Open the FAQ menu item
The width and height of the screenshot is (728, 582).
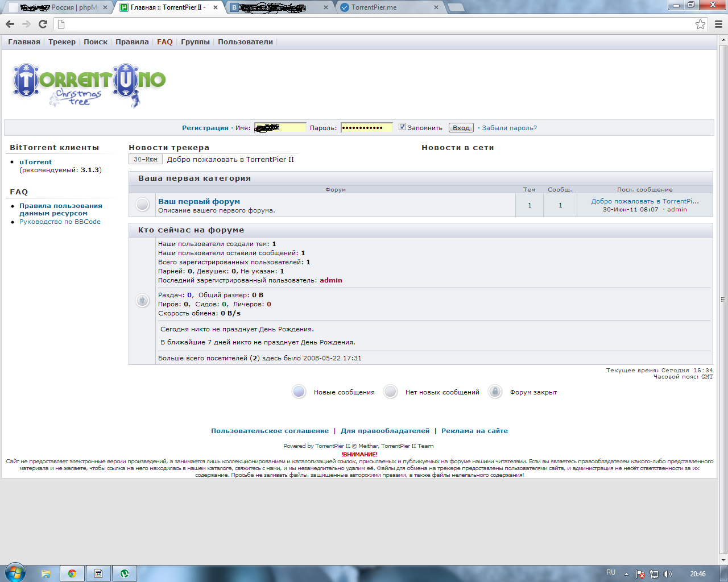pyautogui.click(x=164, y=42)
